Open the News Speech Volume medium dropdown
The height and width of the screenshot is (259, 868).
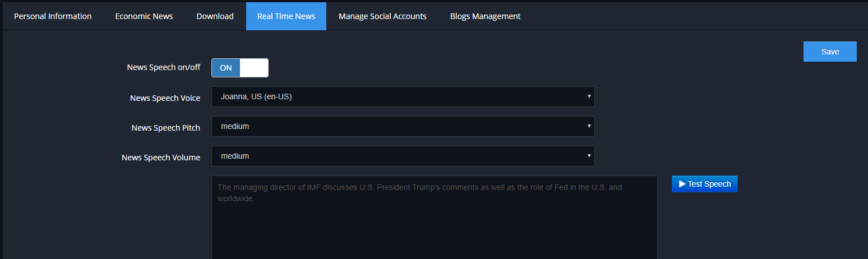coord(403,156)
